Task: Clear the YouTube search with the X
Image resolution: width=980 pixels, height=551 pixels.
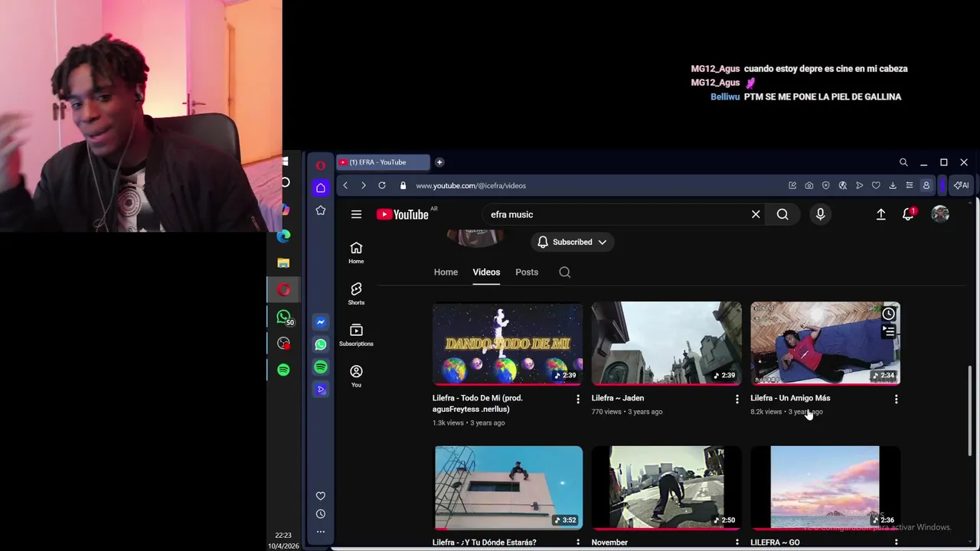Action: point(756,214)
